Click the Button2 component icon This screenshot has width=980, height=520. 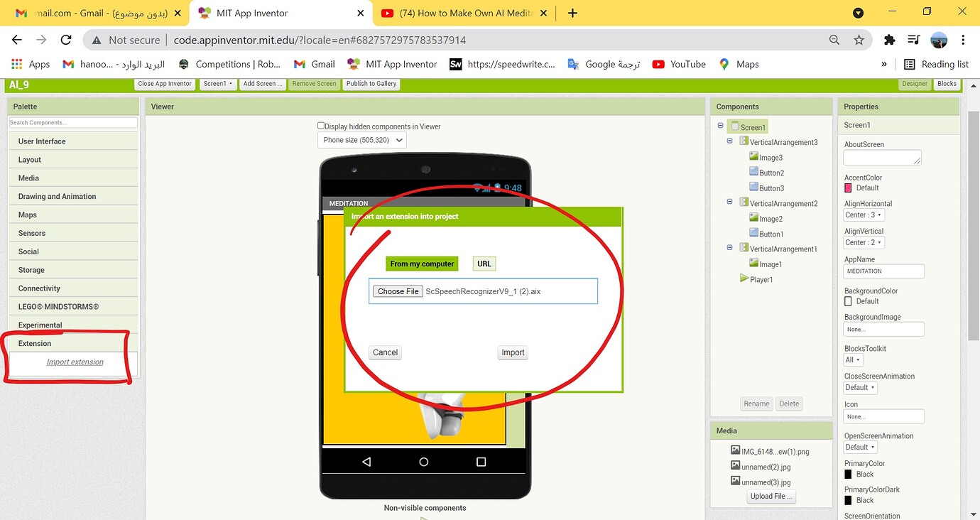753,172
